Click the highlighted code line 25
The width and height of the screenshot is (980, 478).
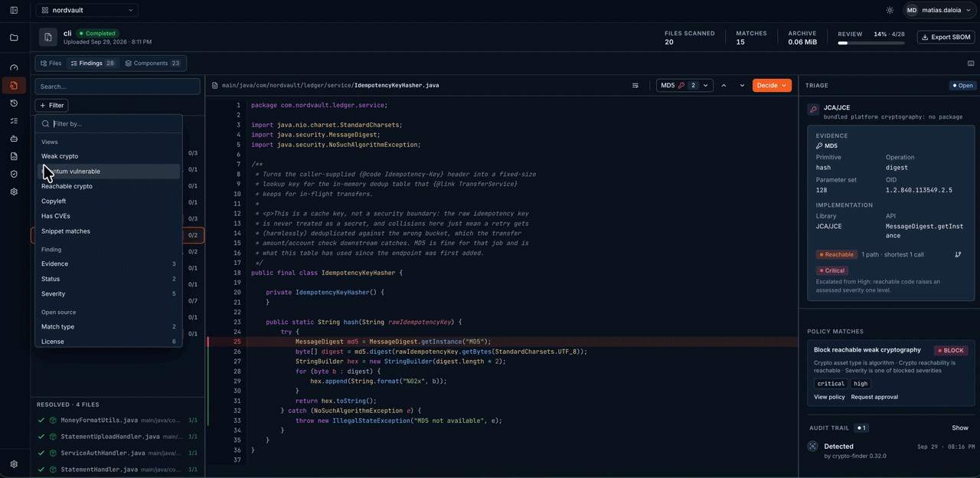tap(502, 342)
